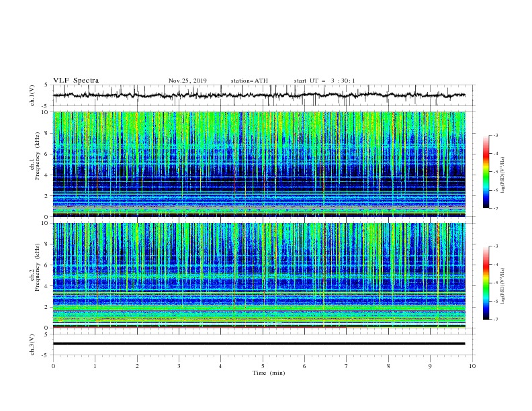Click the time axis tick label "5"
532x411 pixels.
[263, 366]
